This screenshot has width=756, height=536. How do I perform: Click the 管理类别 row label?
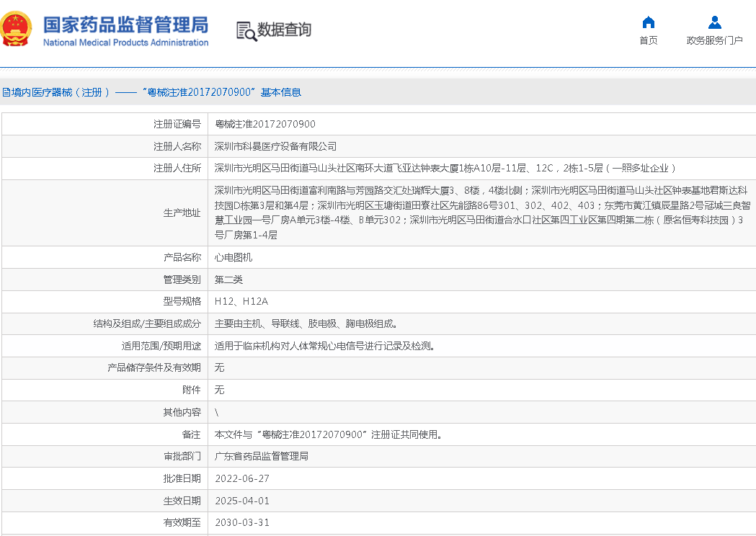coord(182,280)
